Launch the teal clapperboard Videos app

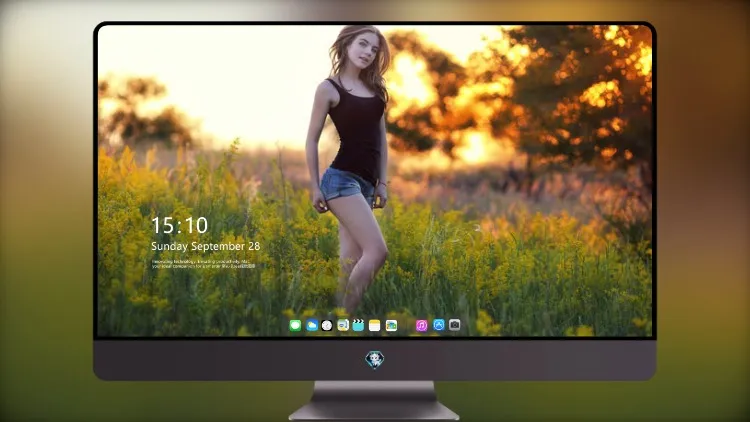tap(358, 325)
